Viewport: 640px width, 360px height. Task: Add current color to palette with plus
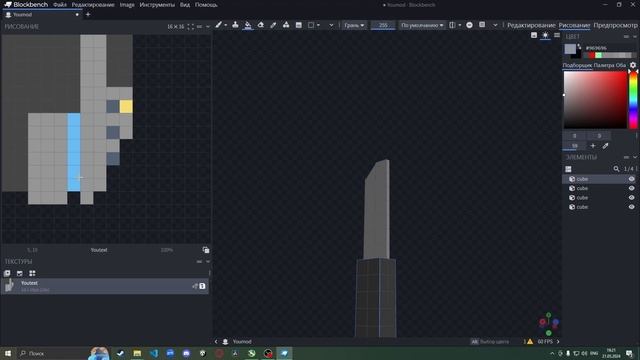pyautogui.click(x=593, y=146)
